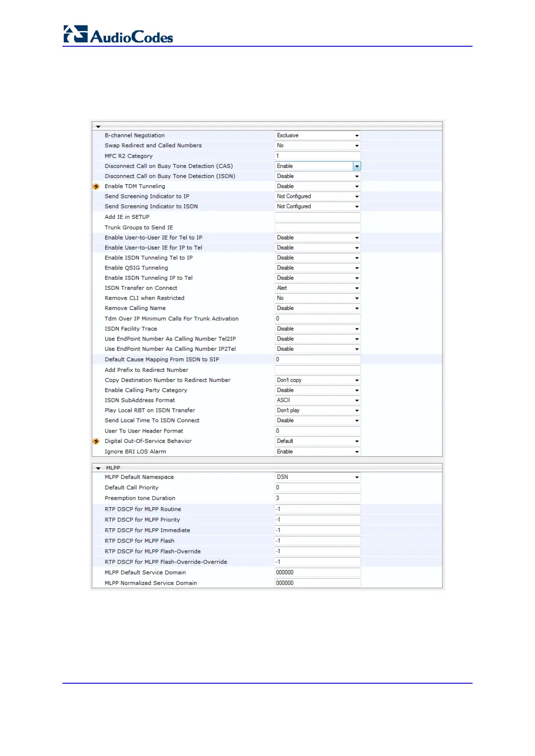Open Enable ISDN Tunneling Tel to IP dropdown
The image size is (535, 756).
pyautogui.click(x=318, y=258)
